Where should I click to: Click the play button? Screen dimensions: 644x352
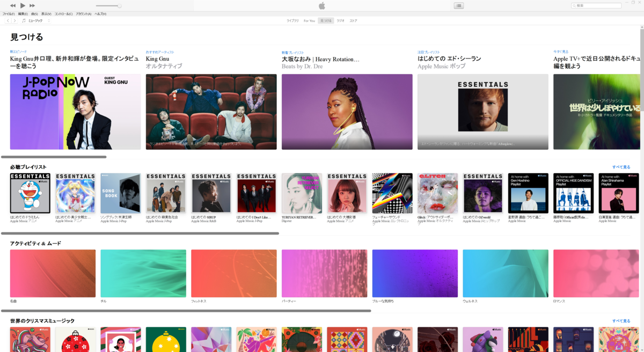point(23,5)
